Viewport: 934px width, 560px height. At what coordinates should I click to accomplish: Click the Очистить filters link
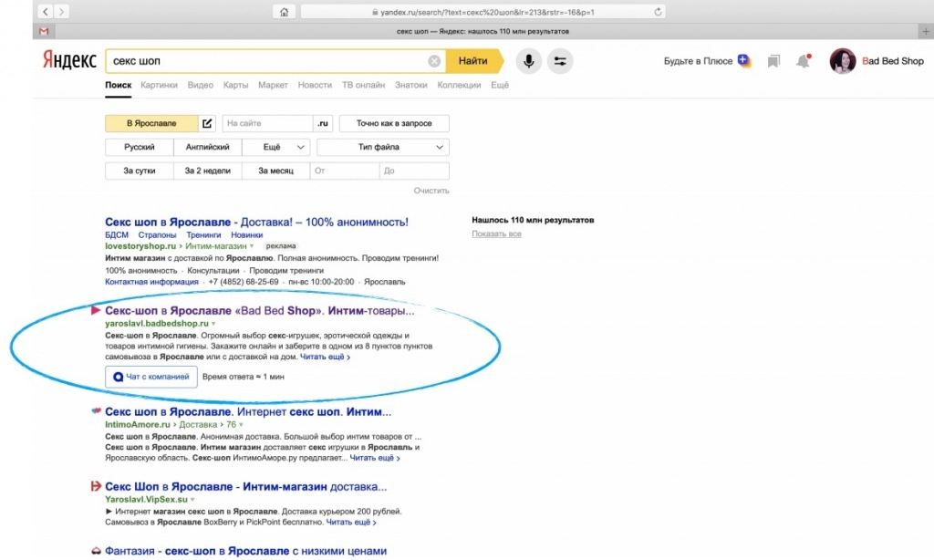431,191
